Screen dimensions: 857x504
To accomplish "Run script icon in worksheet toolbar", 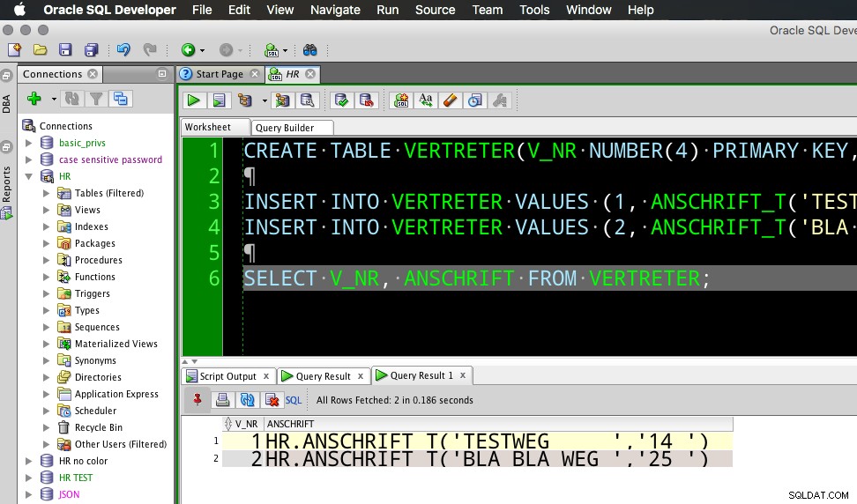I will 219,100.
